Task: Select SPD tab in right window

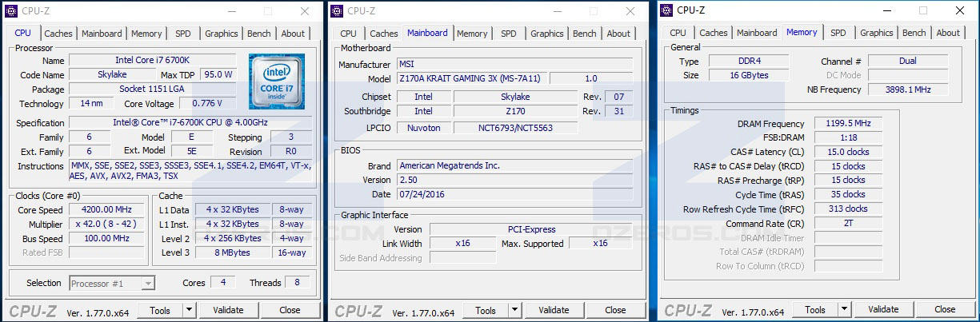Action: click(838, 33)
